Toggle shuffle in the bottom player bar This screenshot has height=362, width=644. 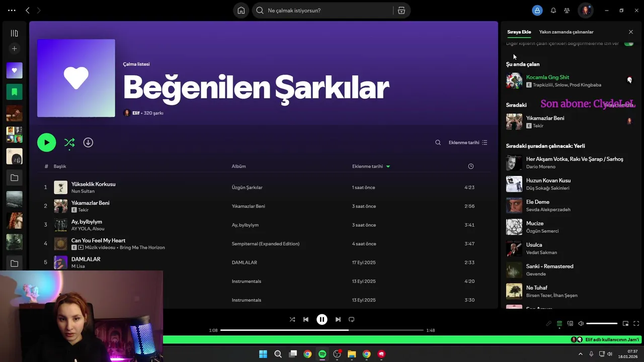point(292,319)
